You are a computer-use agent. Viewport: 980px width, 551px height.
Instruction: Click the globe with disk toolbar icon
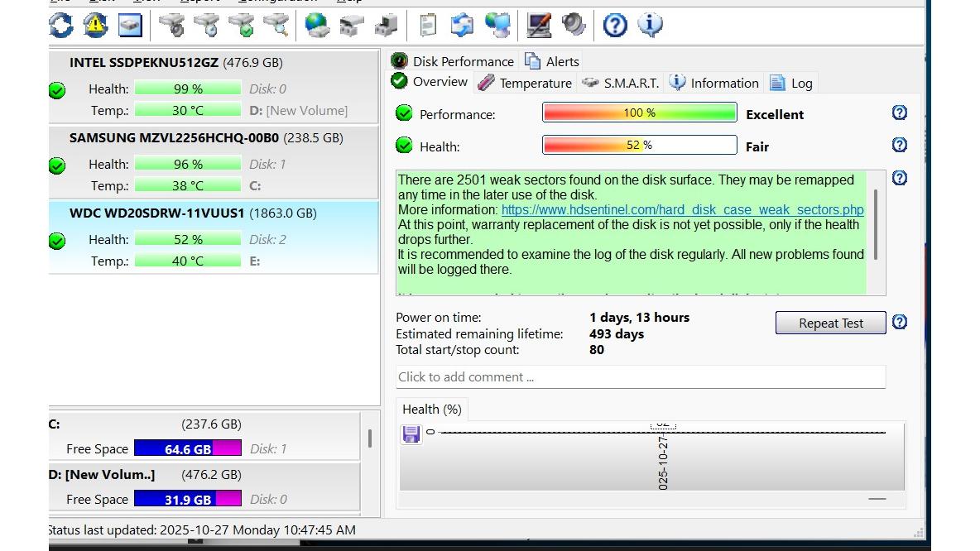point(317,26)
